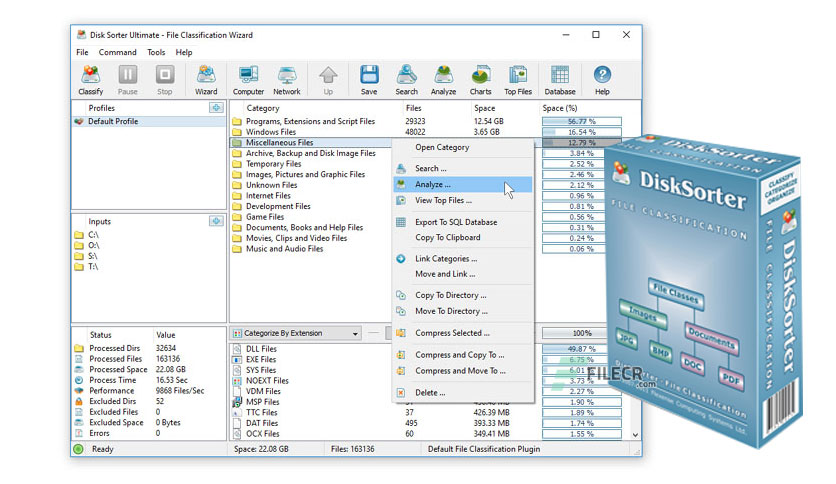Choose Move To Directory ... entry

(463, 311)
